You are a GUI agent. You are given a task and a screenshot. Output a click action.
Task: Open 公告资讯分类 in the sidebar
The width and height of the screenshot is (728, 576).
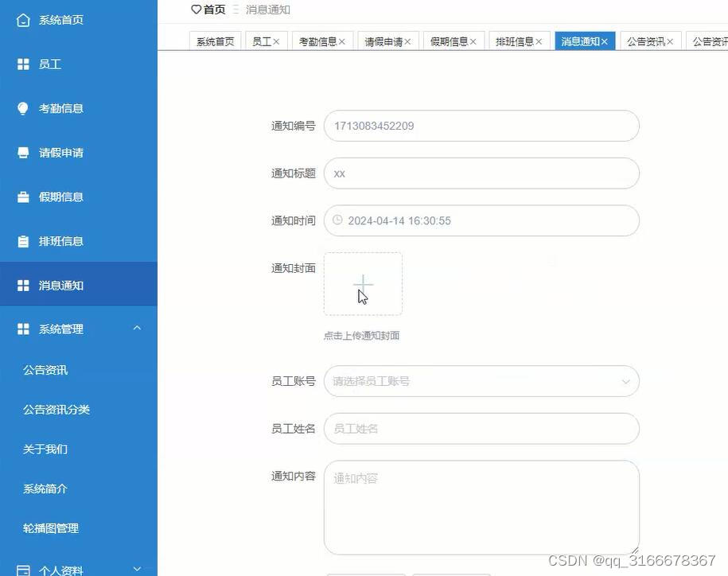click(x=79, y=410)
